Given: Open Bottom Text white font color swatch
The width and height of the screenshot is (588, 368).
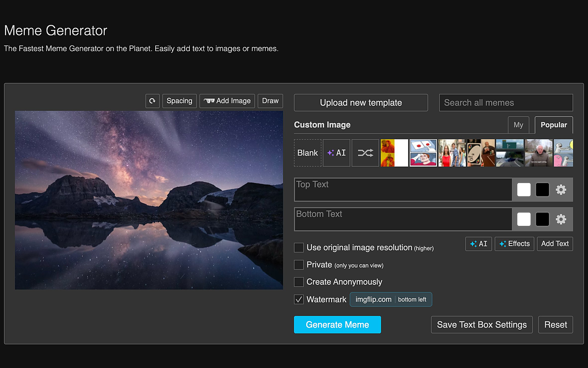Looking at the screenshot, I should coord(524,219).
